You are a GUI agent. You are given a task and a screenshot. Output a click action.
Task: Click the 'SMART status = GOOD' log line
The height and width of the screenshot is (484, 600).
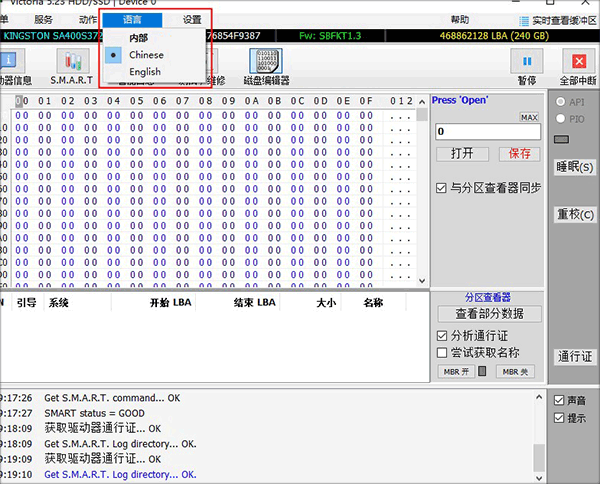pyautogui.click(x=95, y=413)
